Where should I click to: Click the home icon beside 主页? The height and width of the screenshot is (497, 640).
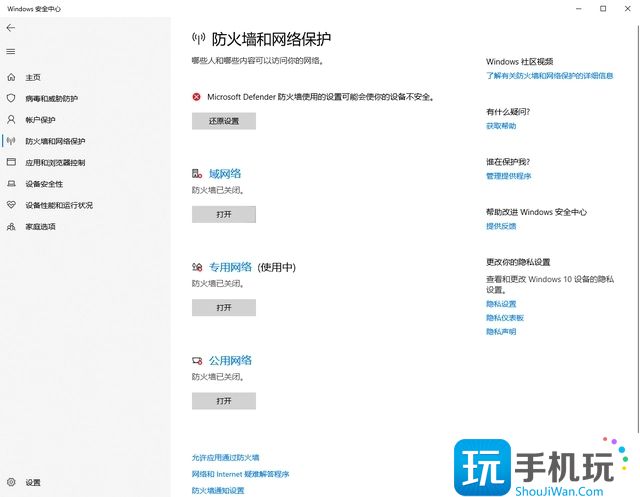(x=11, y=77)
